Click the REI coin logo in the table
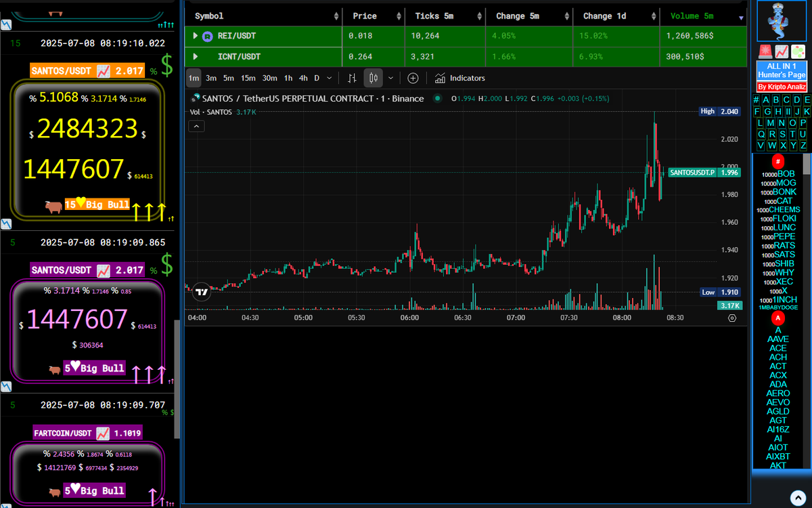Image resolution: width=812 pixels, height=508 pixels. [x=208, y=35]
